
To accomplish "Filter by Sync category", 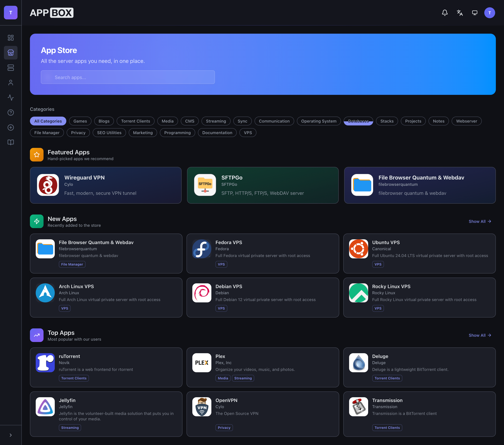I will [242, 121].
